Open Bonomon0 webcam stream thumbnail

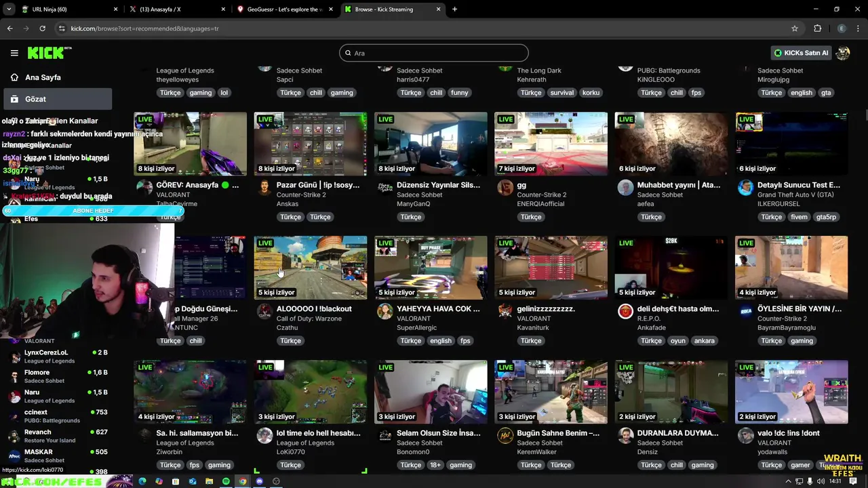click(431, 392)
